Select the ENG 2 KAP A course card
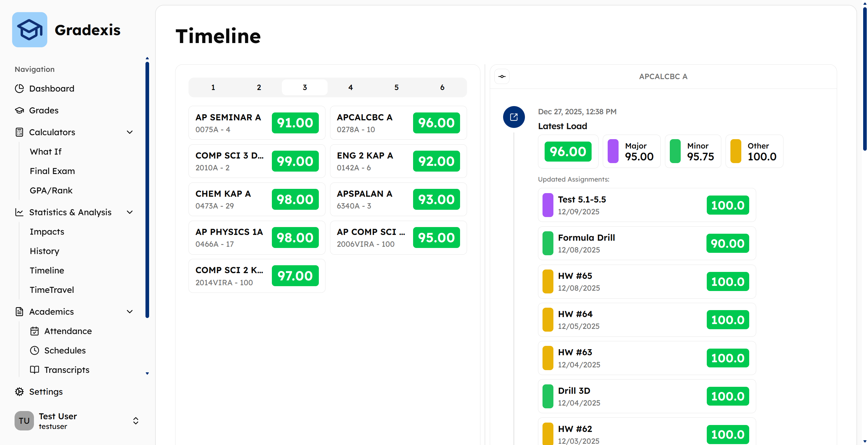This screenshot has height=445, width=868. tap(398, 161)
